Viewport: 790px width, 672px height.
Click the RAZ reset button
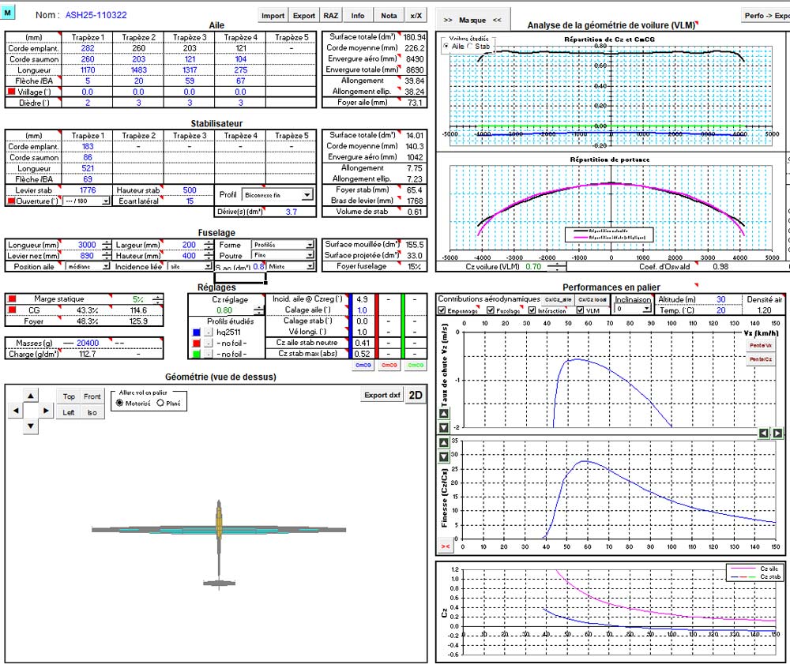331,16
